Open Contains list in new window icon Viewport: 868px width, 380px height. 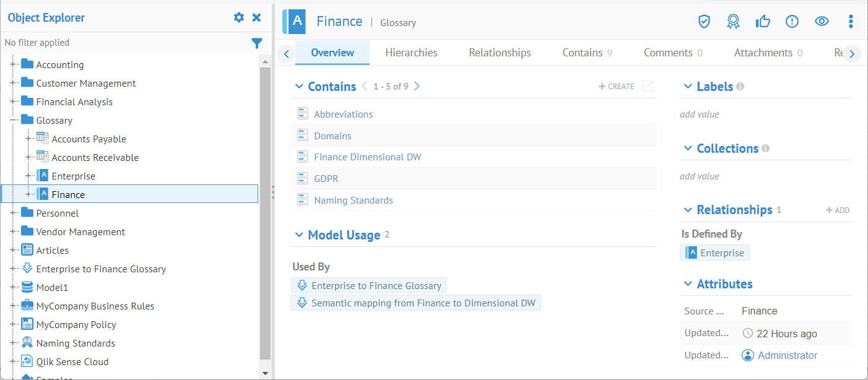point(648,87)
